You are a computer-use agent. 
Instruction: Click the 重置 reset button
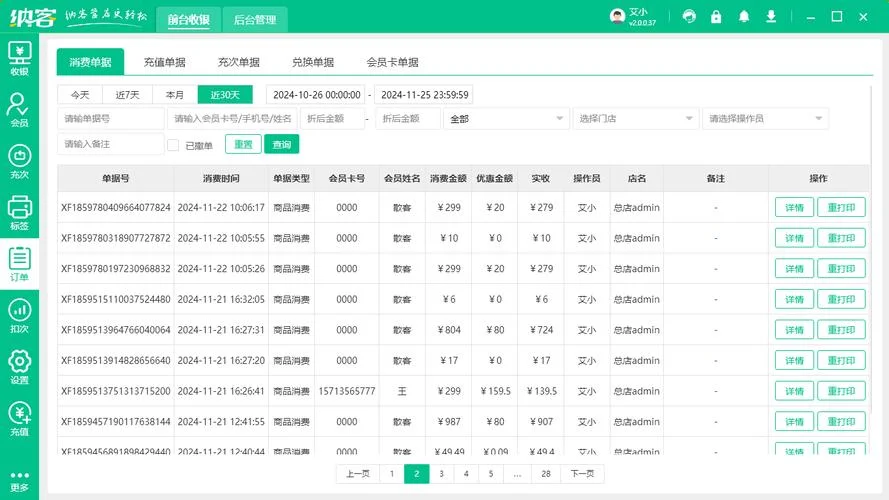click(x=243, y=145)
